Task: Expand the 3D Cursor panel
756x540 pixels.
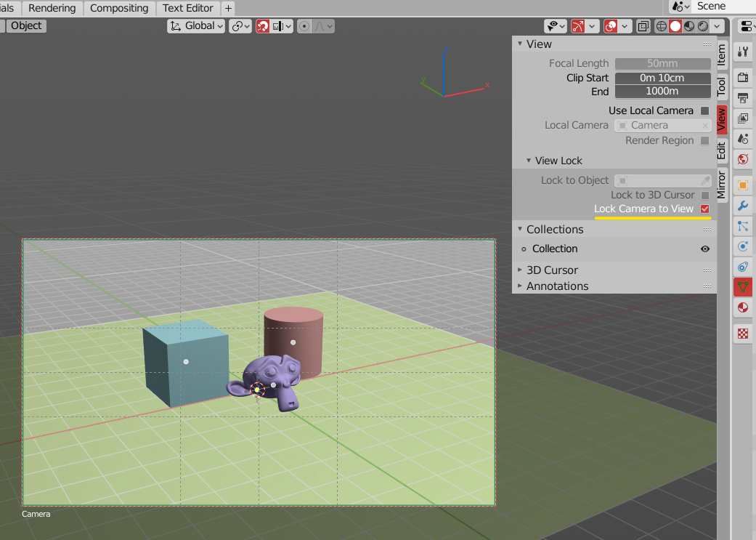Action: 520,270
